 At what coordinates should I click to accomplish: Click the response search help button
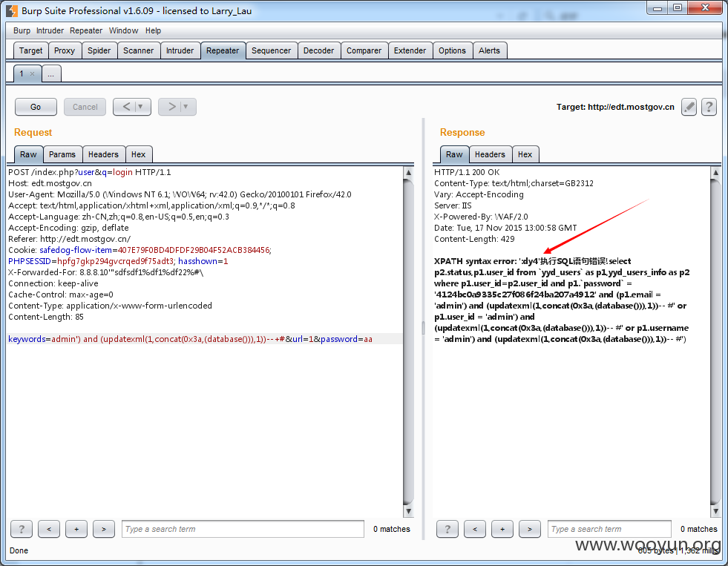coord(447,529)
